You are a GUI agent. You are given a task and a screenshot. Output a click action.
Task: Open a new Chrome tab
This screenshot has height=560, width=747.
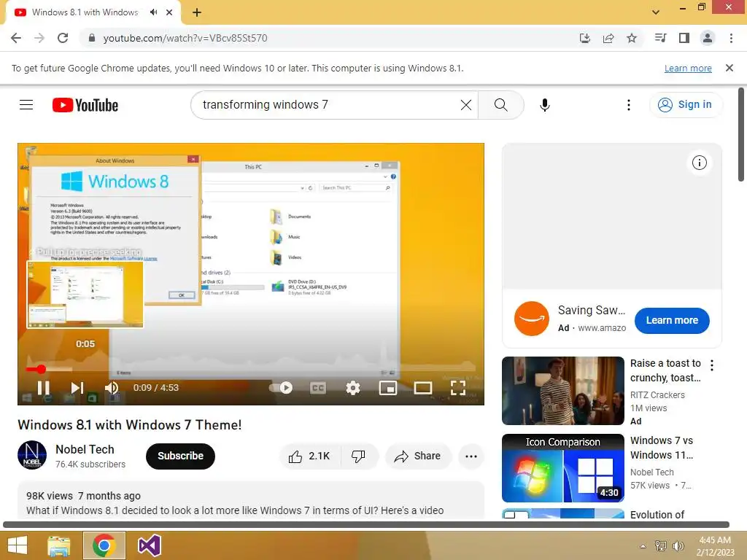click(x=197, y=12)
